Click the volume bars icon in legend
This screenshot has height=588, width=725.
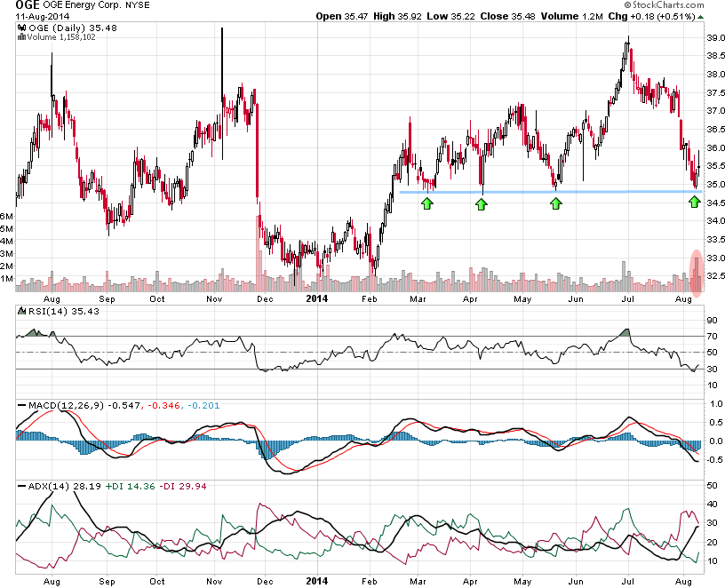[21, 37]
